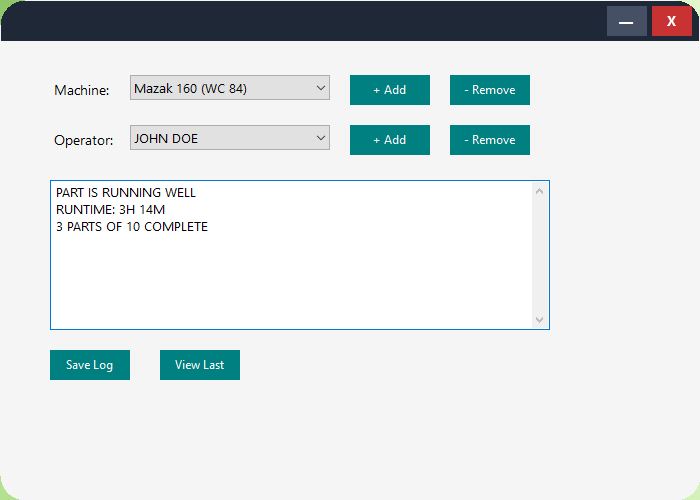Click the PART IS RUNNING WELL line

coord(126,193)
